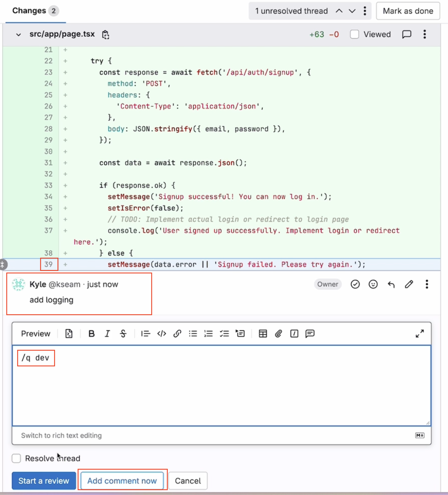Click Kyle's avatar on the comment
This screenshot has height=495, width=448.
18,284
